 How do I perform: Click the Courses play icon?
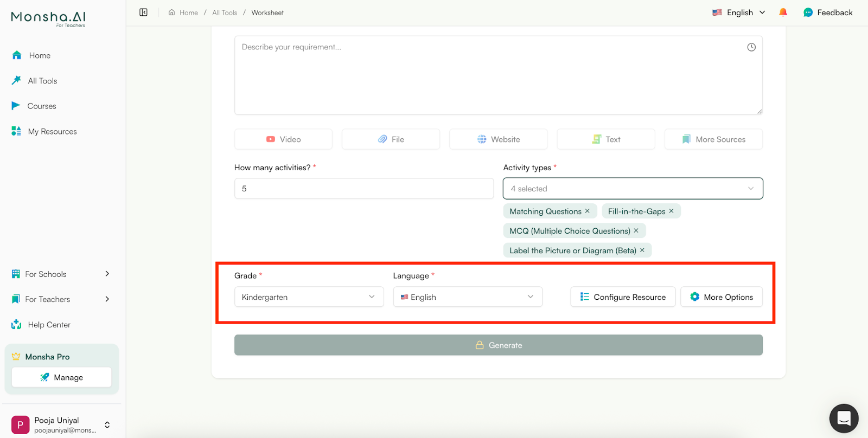click(16, 106)
